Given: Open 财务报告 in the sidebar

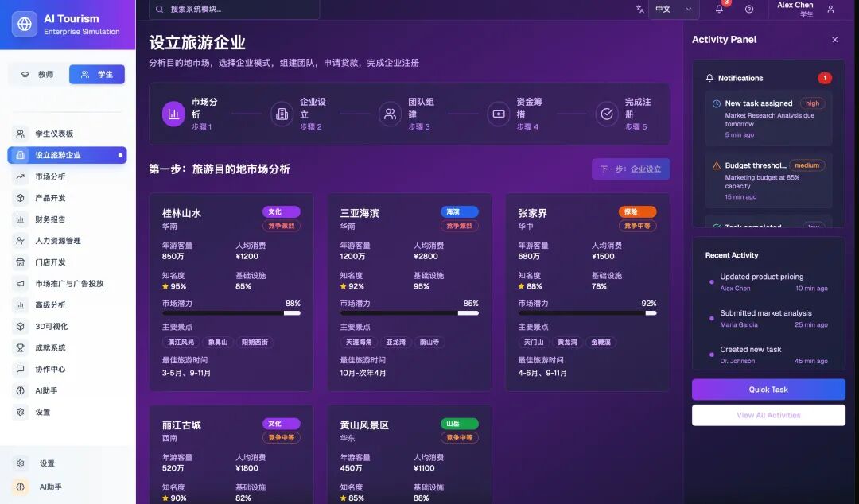Looking at the screenshot, I should click(x=50, y=219).
